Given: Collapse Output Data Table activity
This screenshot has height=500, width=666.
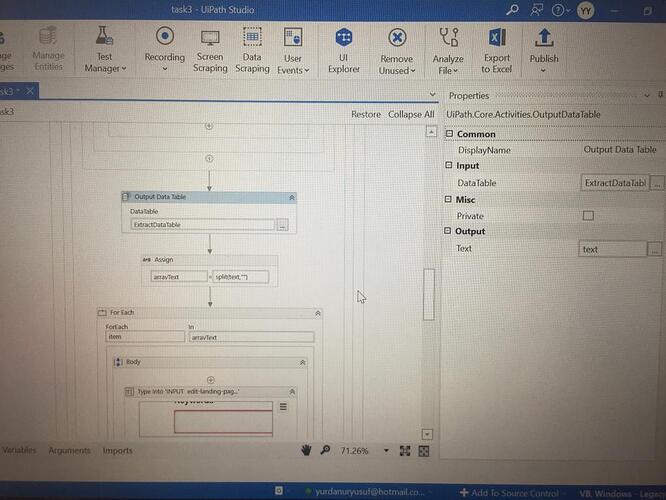Looking at the screenshot, I should (292, 198).
